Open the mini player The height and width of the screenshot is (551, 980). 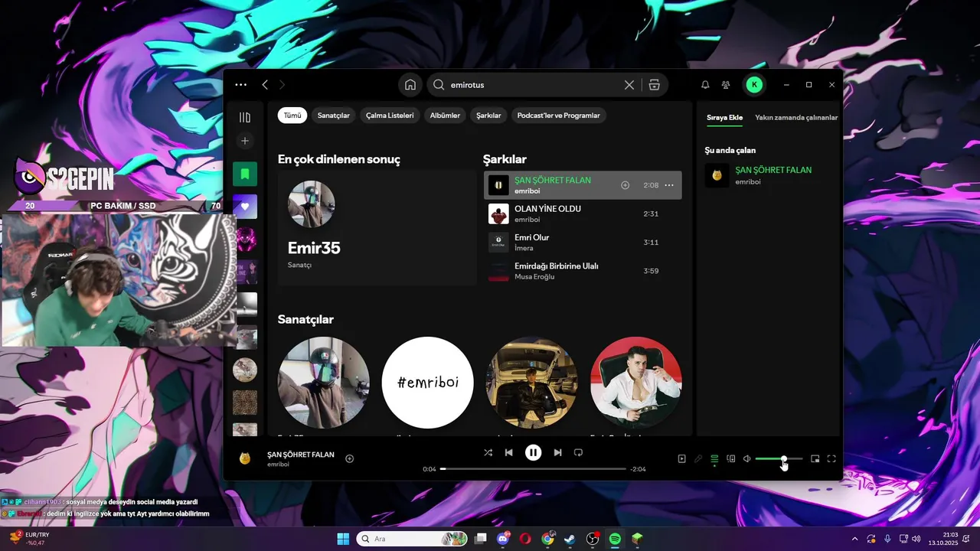(815, 458)
